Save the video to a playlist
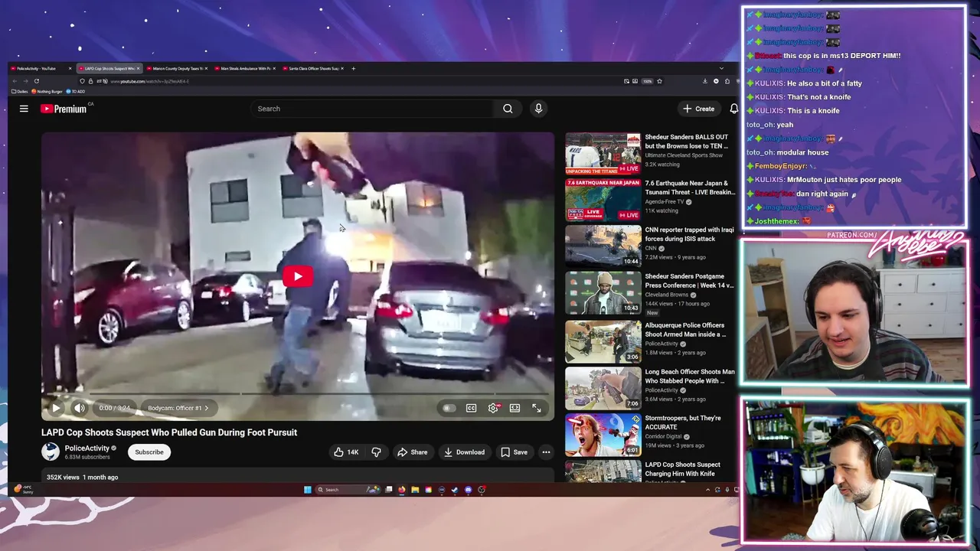Image resolution: width=980 pixels, height=551 pixels. tap(514, 452)
